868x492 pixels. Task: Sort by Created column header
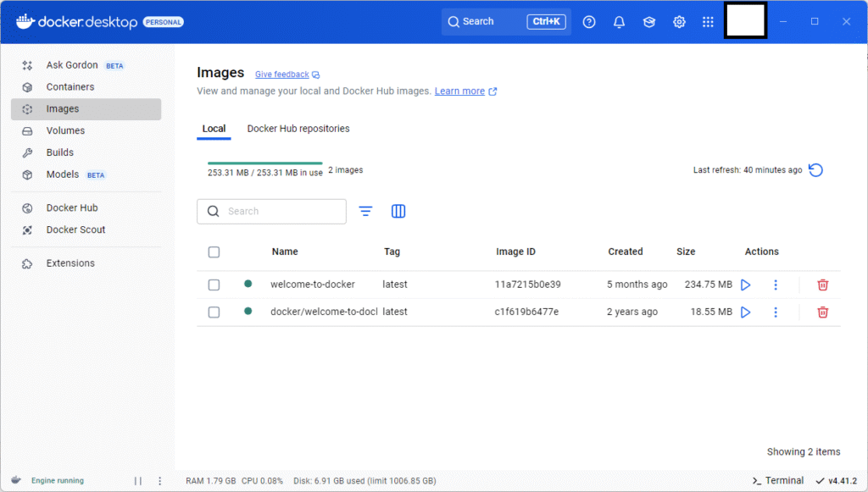[625, 252]
